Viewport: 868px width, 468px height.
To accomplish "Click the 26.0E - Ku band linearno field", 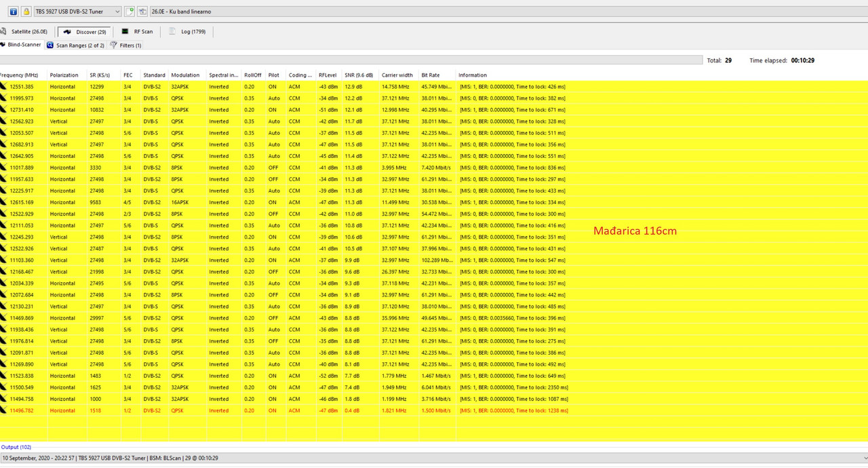I will pyautogui.click(x=509, y=12).
